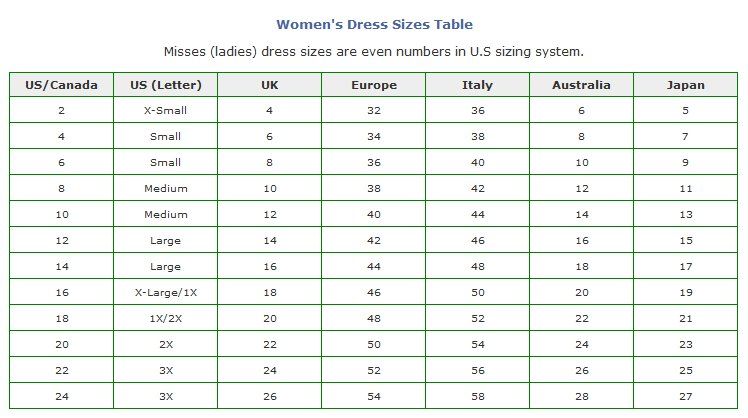Select Italy size 50 cell
748x418 pixels.
pos(478,293)
